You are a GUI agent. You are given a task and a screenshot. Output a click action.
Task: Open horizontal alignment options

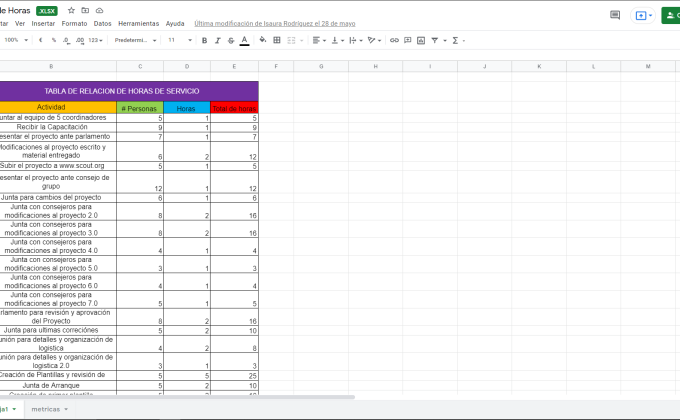(x=319, y=40)
